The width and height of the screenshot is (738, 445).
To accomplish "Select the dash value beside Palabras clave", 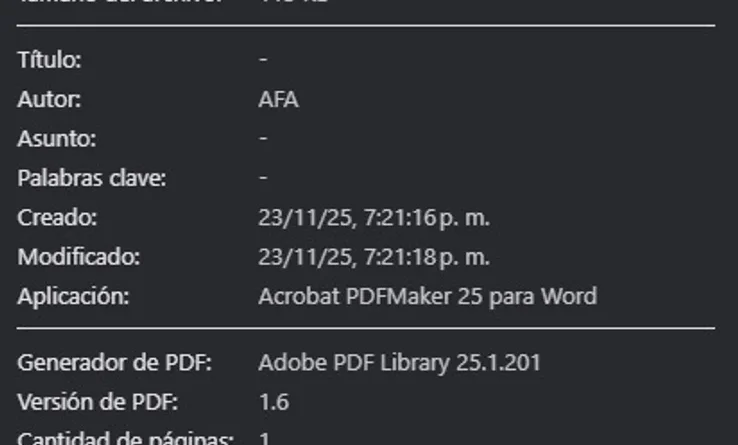I will (263, 178).
